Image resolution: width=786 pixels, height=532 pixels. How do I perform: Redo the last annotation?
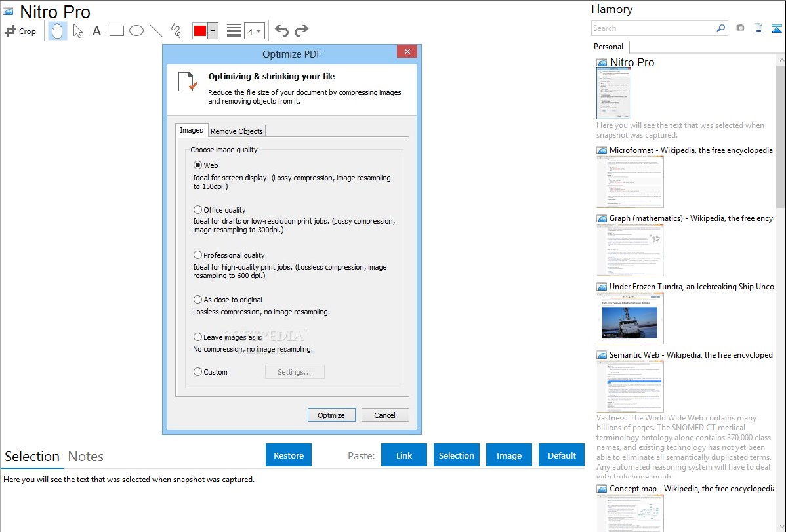click(301, 31)
